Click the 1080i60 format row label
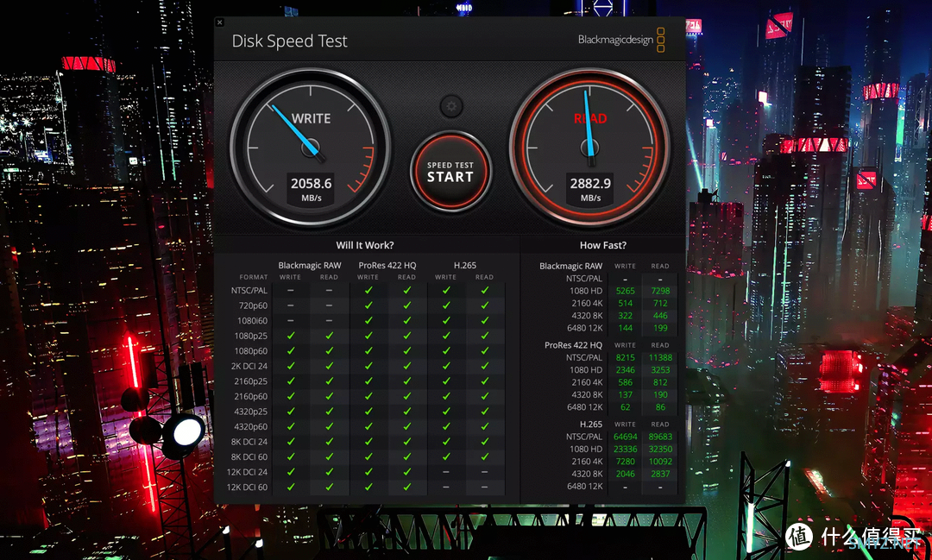932x560 pixels. point(253,320)
